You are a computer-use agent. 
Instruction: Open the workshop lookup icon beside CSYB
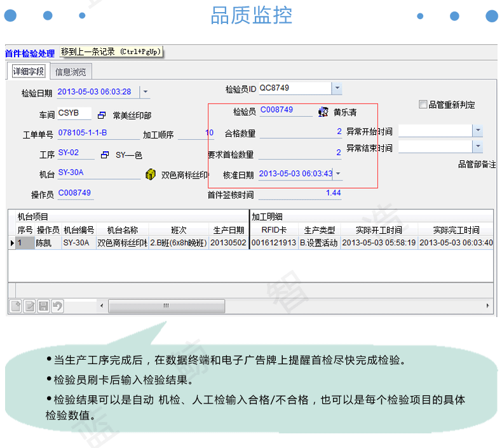pos(102,115)
